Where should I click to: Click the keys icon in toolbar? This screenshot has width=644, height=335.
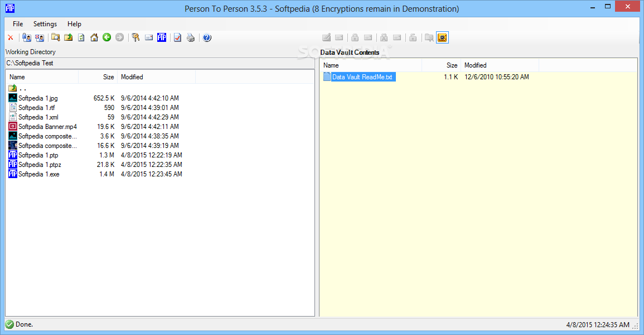135,38
